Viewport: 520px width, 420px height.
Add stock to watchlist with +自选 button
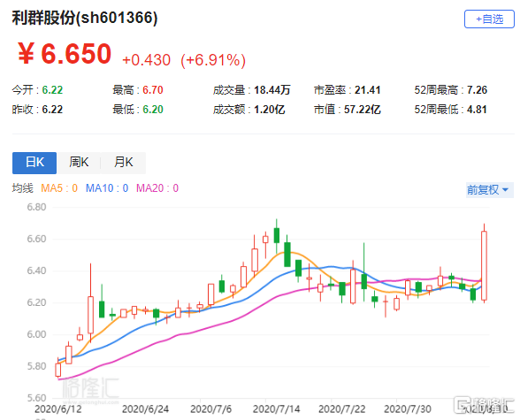pos(489,19)
